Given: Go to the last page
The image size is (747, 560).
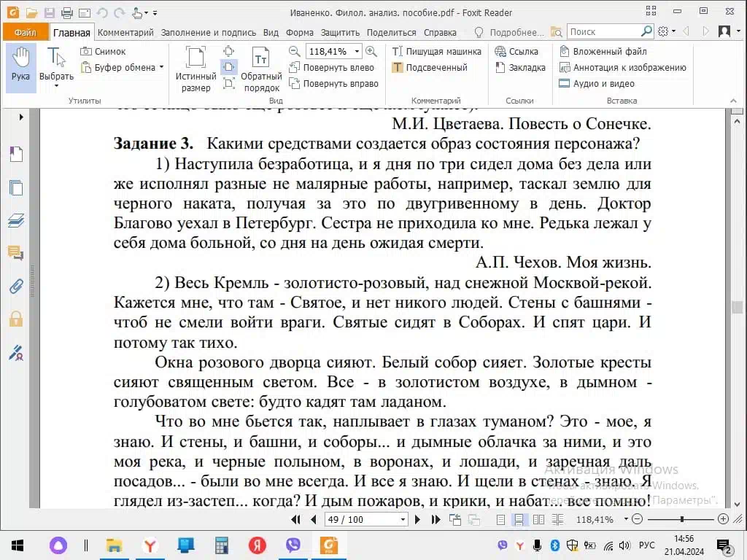Looking at the screenshot, I should tap(436, 519).
